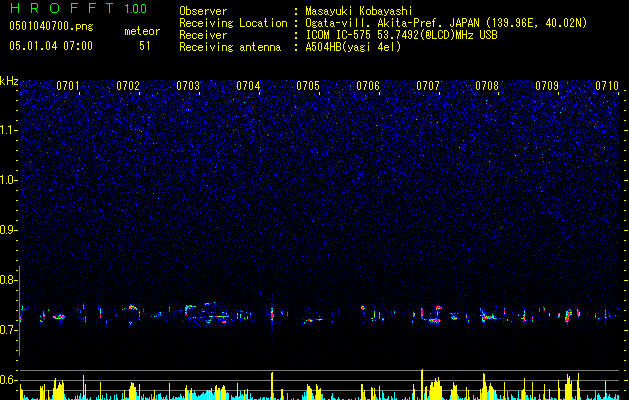Screen dimensions: 629x400
Task: Click the Observer name Masayuki Kobayashi
Action: pos(359,11)
